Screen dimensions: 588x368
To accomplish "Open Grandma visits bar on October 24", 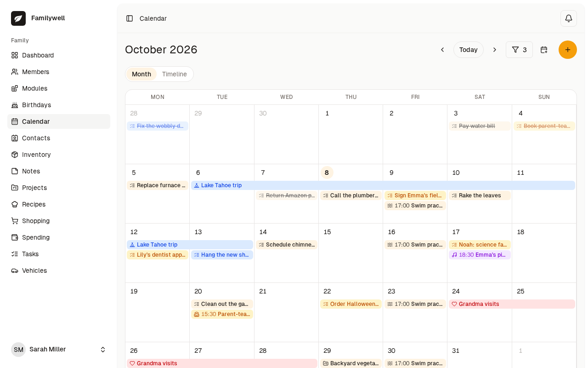I will point(512,304).
